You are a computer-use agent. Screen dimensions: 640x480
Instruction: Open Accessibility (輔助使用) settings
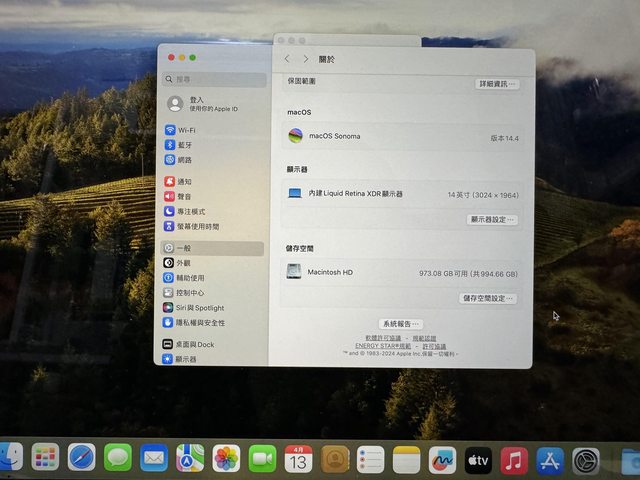[184, 278]
